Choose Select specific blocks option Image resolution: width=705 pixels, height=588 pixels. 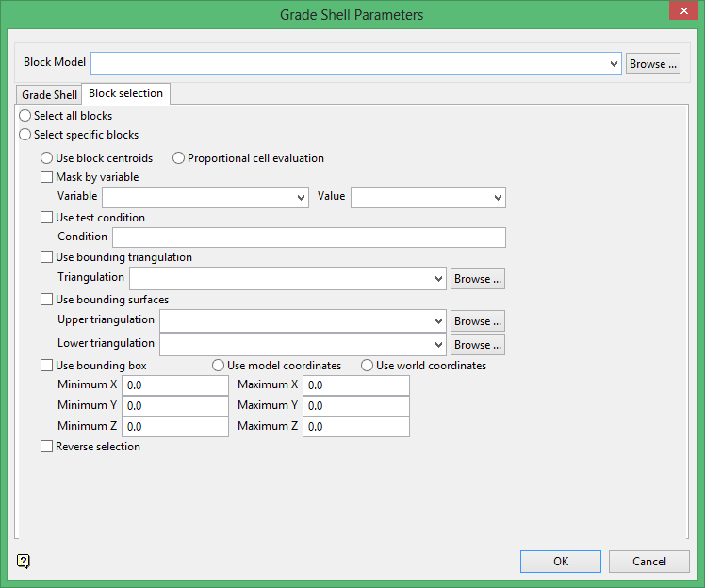coord(25,135)
